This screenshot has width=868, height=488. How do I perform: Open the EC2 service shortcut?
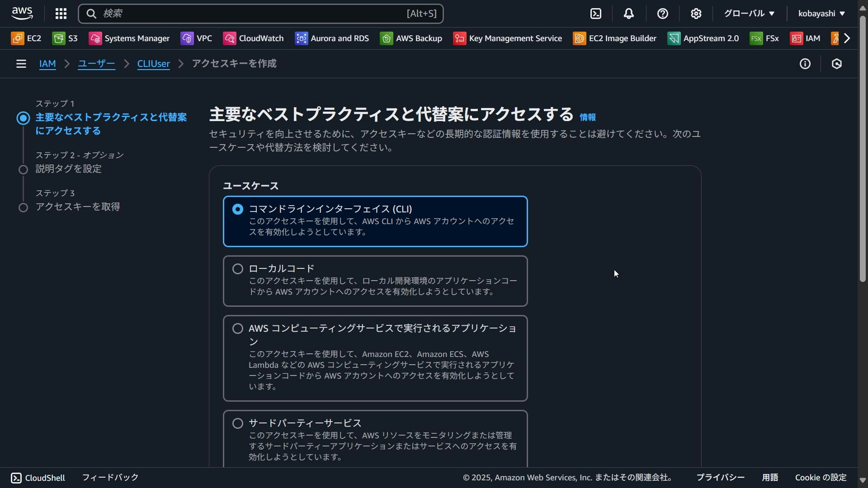[26, 38]
